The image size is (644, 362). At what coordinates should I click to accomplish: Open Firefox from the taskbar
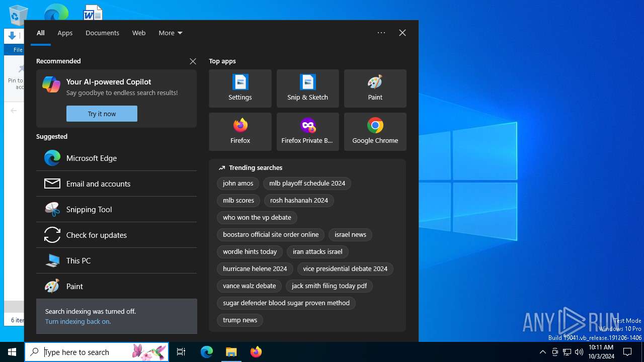pos(256,352)
